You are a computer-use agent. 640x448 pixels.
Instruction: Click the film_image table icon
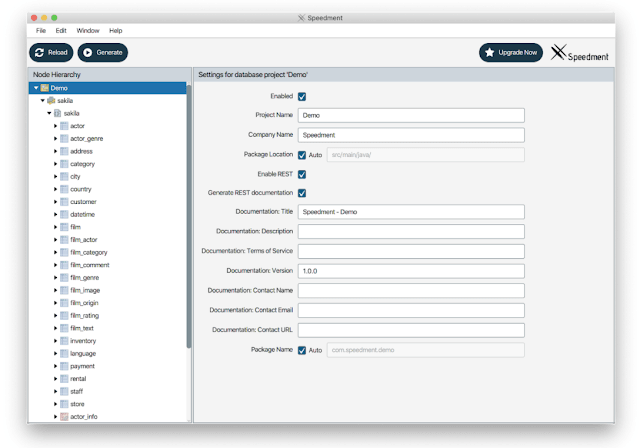[x=64, y=290]
